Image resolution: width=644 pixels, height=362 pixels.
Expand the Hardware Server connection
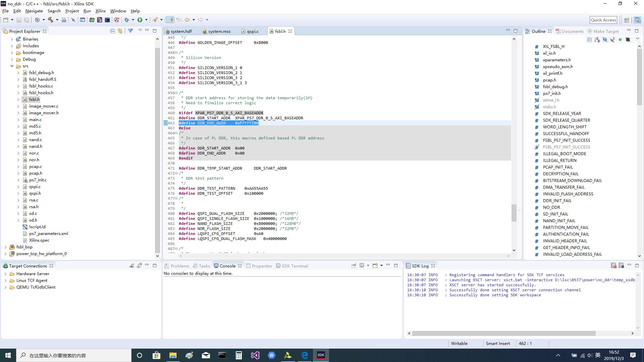(x=6, y=274)
